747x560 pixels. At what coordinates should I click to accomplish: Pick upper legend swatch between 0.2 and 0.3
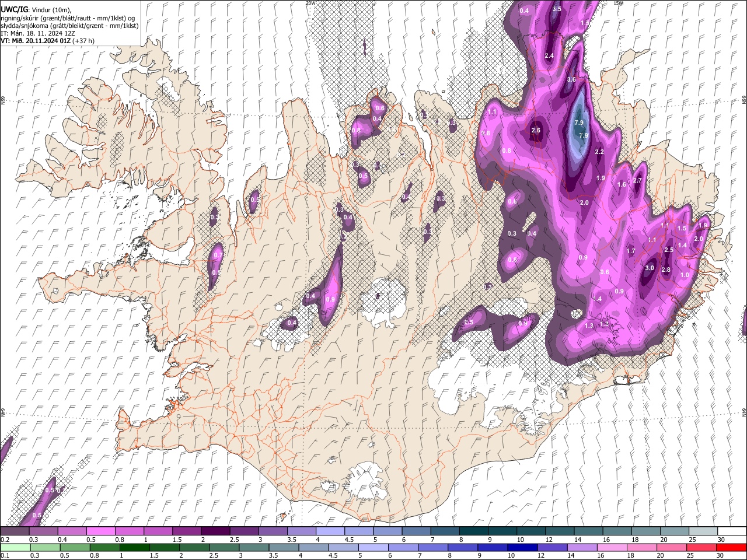[x=15, y=531]
